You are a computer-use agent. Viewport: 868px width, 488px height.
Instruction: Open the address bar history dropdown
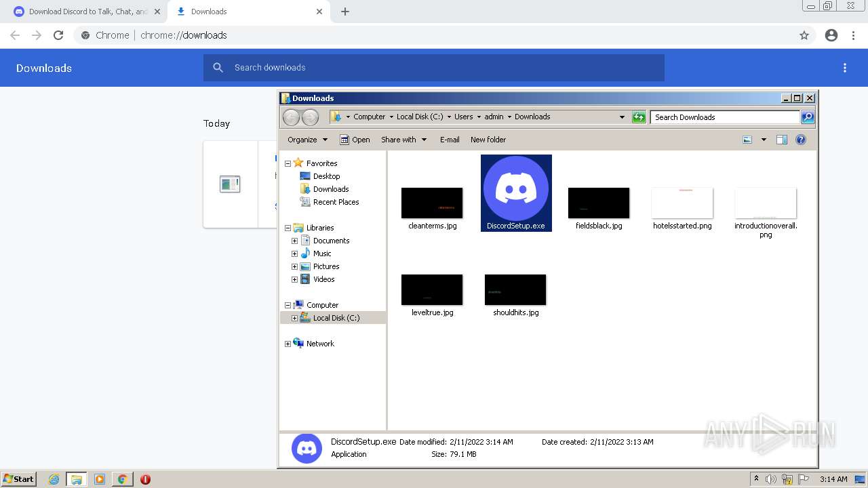pos(622,117)
